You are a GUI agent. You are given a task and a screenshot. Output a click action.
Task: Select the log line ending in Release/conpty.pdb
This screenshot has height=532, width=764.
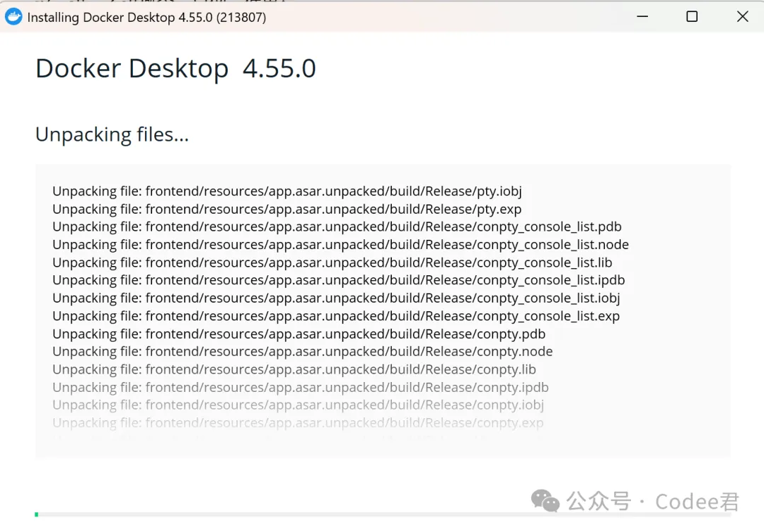point(299,334)
